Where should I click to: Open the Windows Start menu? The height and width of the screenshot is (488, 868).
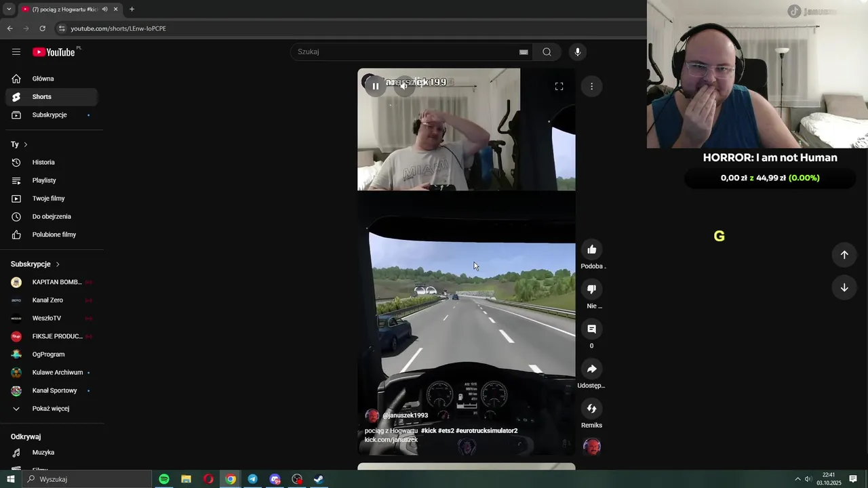point(10,479)
